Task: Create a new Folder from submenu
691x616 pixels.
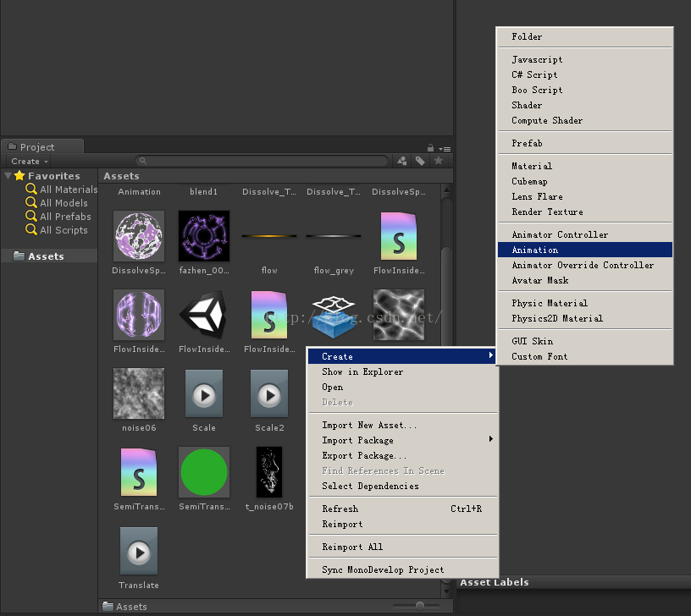Action: (x=585, y=36)
